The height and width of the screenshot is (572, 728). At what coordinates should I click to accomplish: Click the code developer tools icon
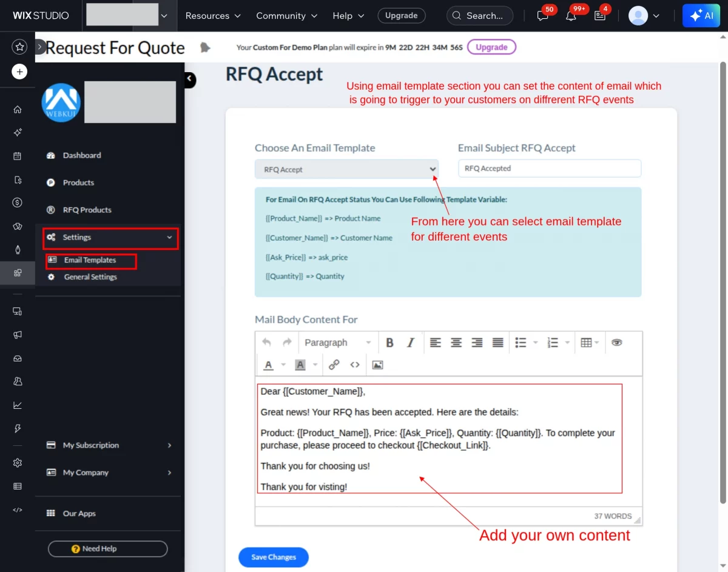(18, 510)
